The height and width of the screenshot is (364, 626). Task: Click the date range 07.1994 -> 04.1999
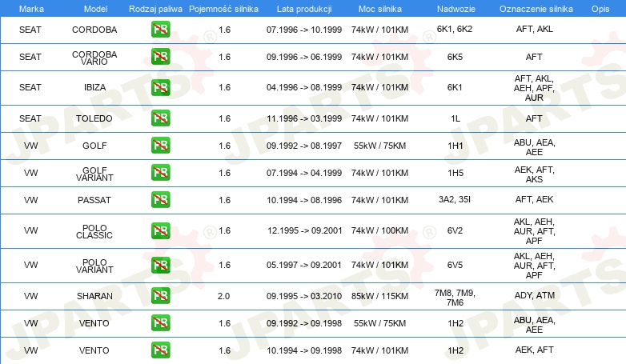[x=304, y=173]
